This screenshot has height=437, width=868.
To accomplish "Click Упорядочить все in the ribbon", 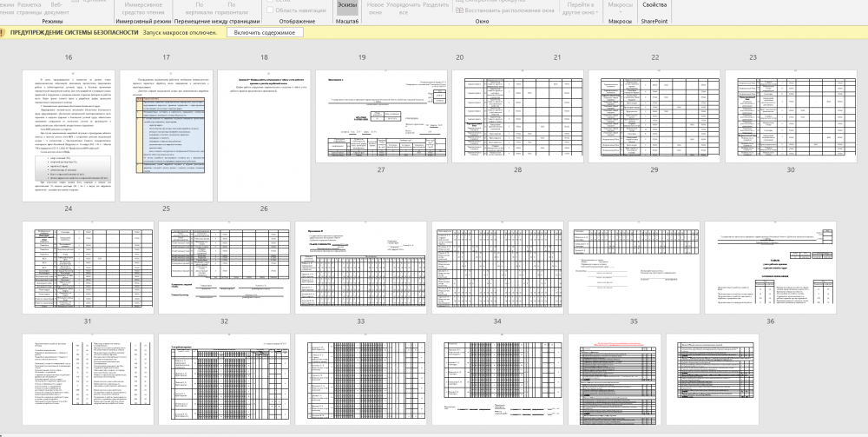I will pos(403,8).
